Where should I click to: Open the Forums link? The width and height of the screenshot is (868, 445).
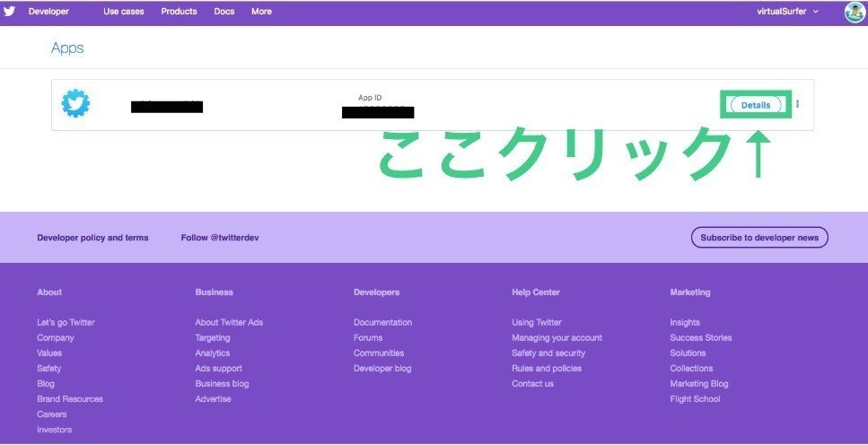368,337
